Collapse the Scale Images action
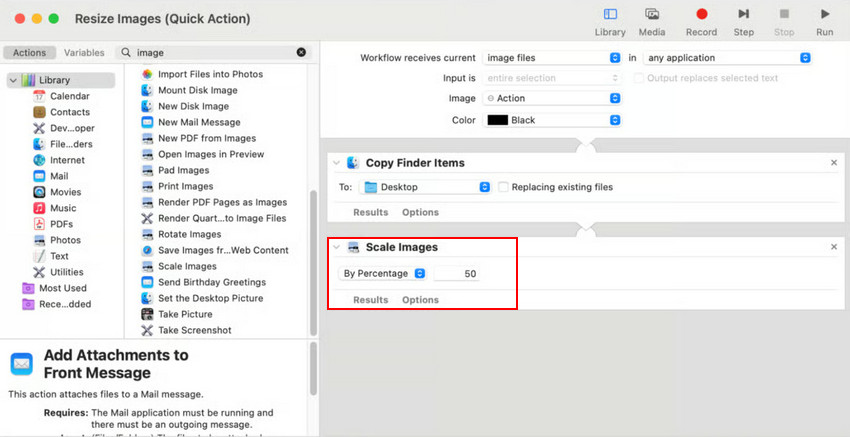Image resolution: width=850 pixels, height=437 pixels. tap(336, 247)
